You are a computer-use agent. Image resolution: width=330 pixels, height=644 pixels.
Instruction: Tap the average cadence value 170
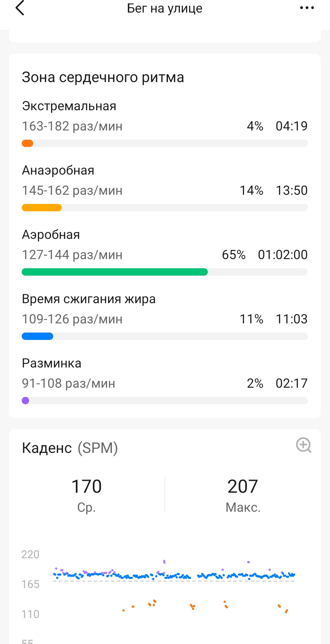tap(87, 486)
